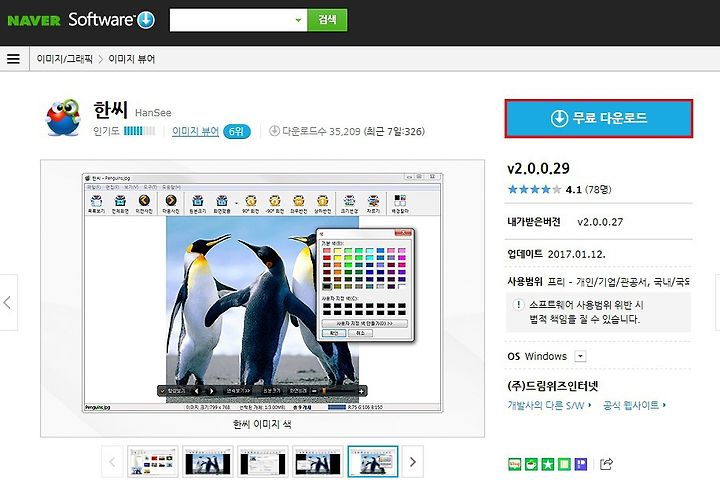Click the version text v2.0.0.29
The height and width of the screenshot is (502, 720).
(538, 169)
